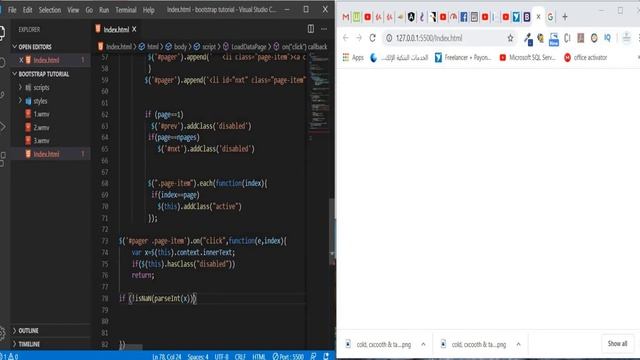Open options for second downloaded png file

pos(518,344)
